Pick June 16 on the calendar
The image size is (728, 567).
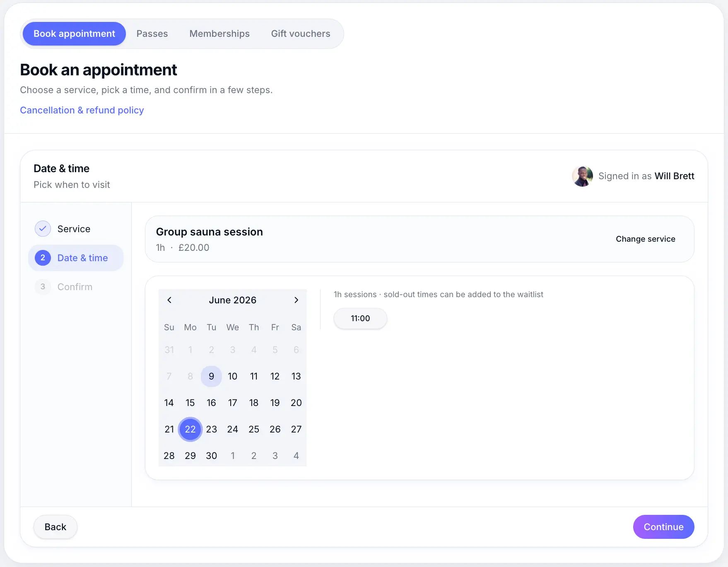click(211, 403)
